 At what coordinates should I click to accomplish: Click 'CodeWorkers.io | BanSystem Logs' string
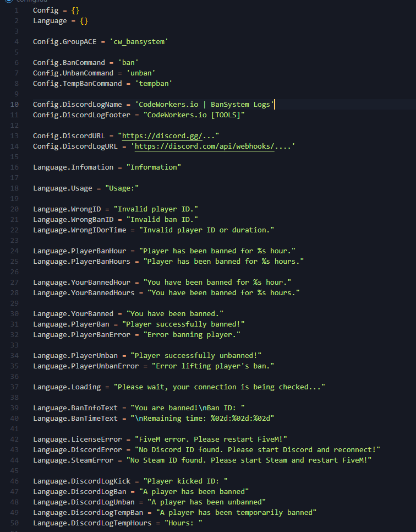pyautogui.click(x=205, y=105)
